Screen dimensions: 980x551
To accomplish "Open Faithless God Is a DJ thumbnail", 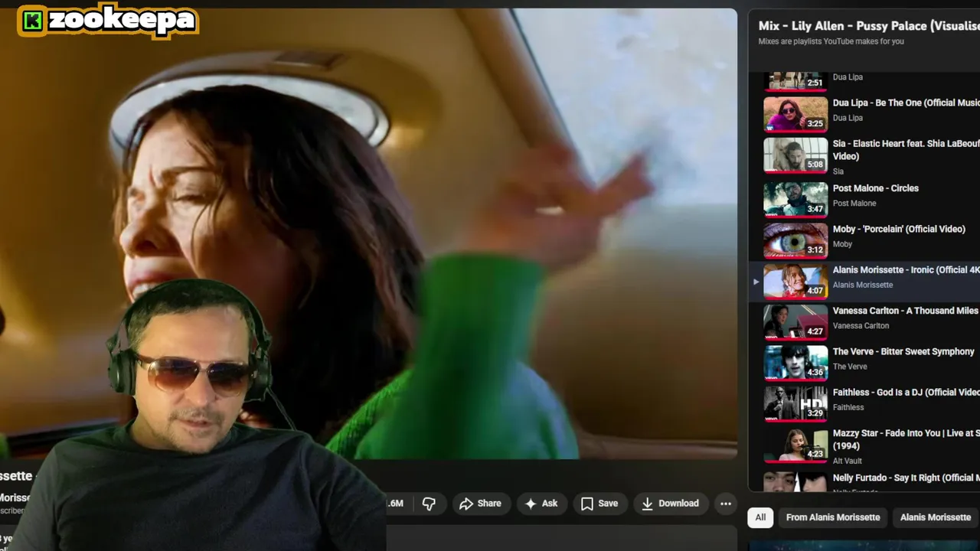I will coord(795,403).
